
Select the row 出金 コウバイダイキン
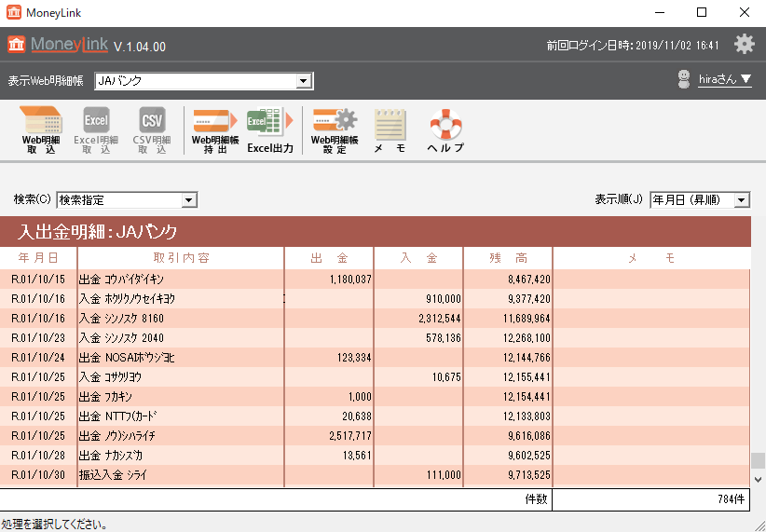[375, 280]
